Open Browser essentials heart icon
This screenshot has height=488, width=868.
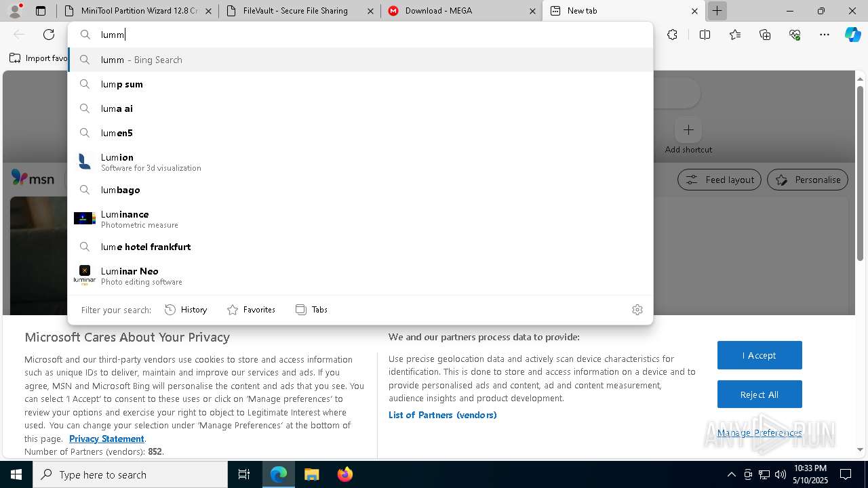pyautogui.click(x=795, y=35)
